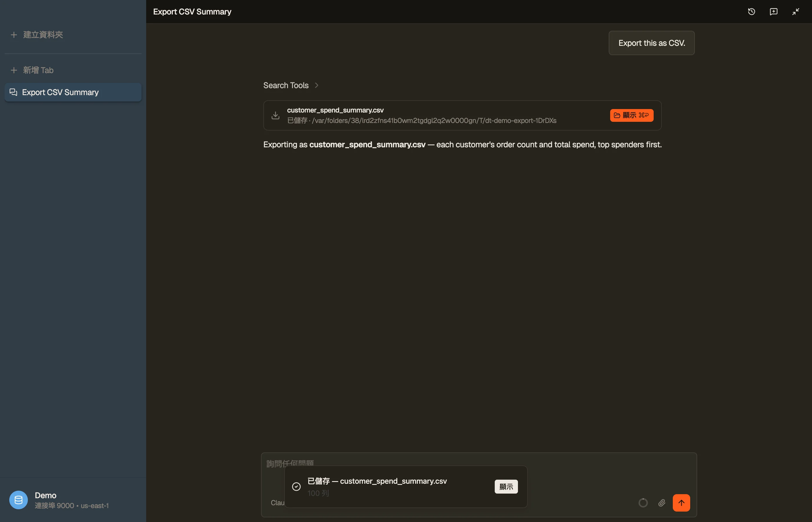Open the Demo connection at port 9000
Screen dimensions: 812x522
[x=73, y=500]
